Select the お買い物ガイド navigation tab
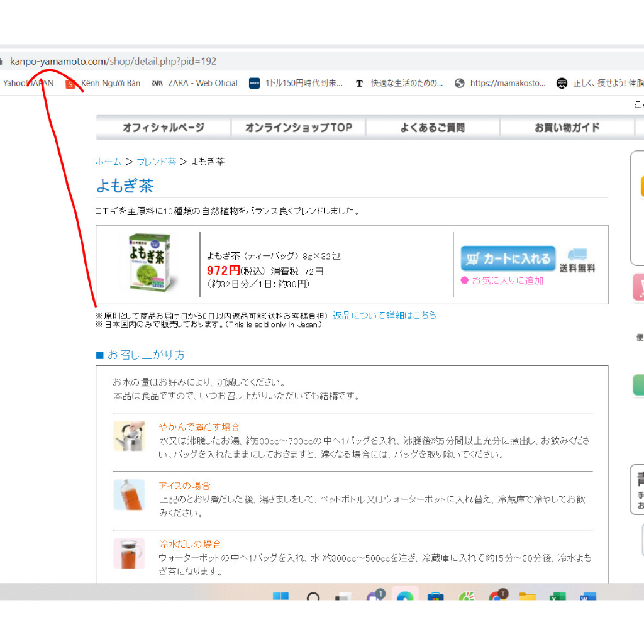644x644 pixels. 567,128
